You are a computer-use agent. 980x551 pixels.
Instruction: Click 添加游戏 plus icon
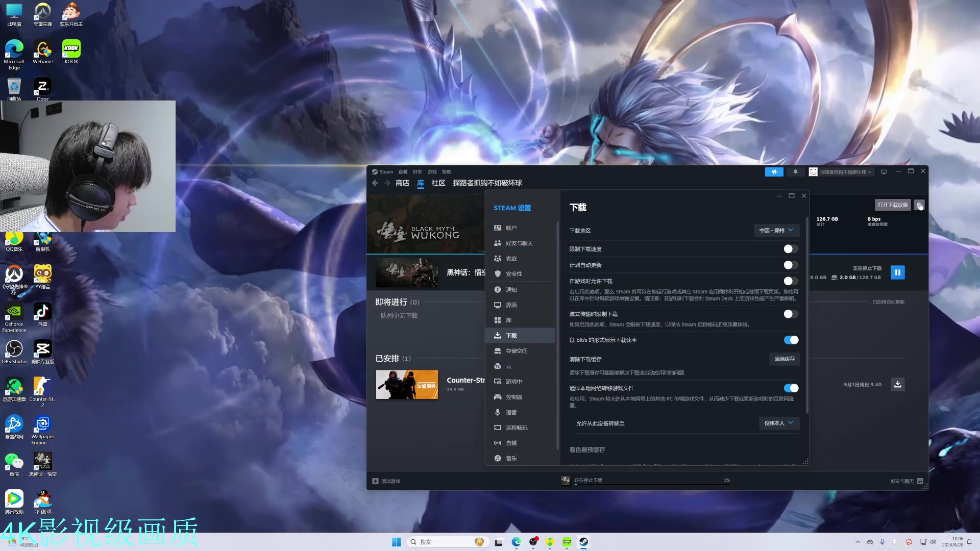[x=375, y=481]
